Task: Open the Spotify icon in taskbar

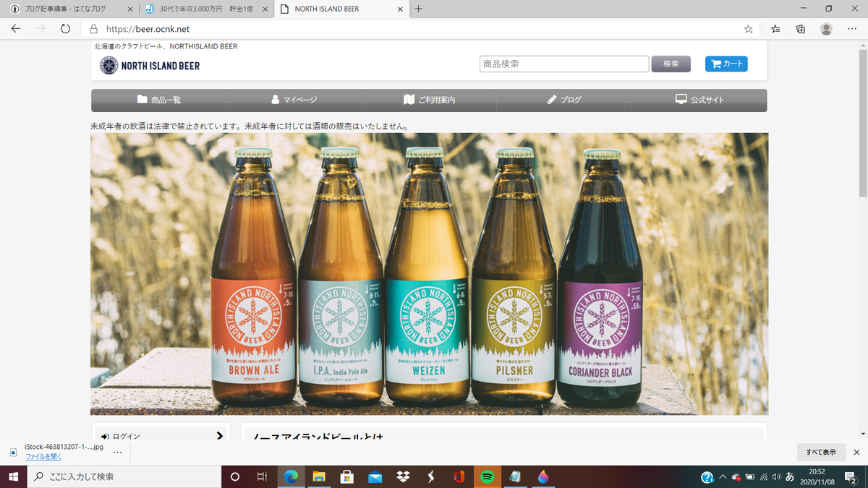Action: click(487, 476)
